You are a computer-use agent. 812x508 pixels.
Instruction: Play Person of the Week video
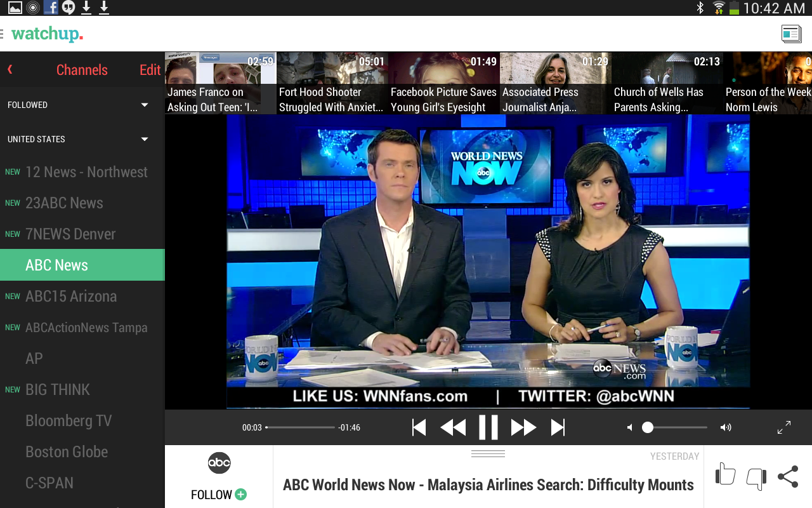(768, 83)
